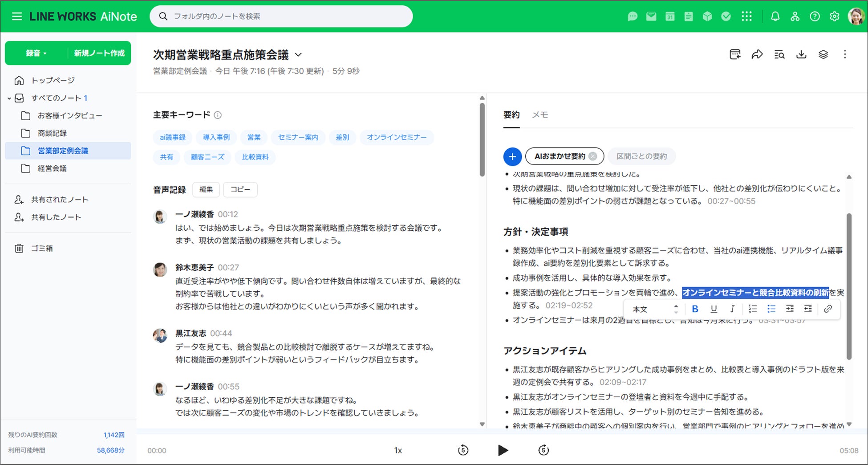868x465 pixels.
Task: Open the 経営会議 folder
Action: point(52,168)
